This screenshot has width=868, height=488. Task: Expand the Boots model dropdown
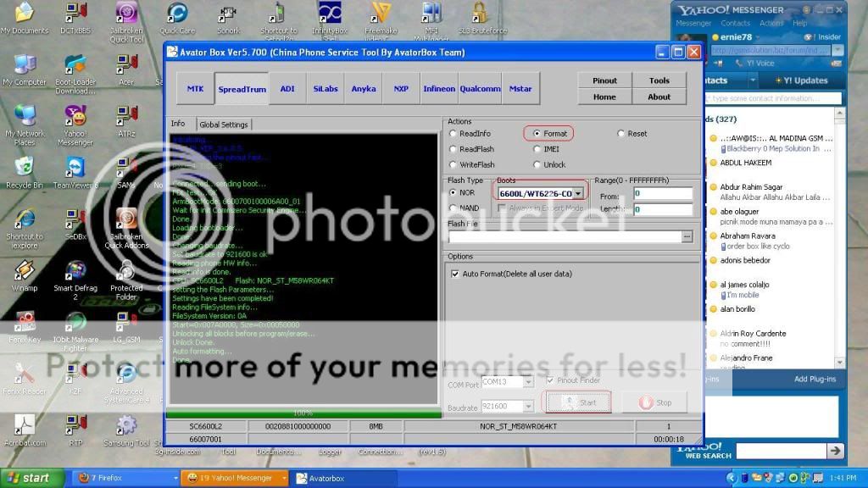[578, 194]
